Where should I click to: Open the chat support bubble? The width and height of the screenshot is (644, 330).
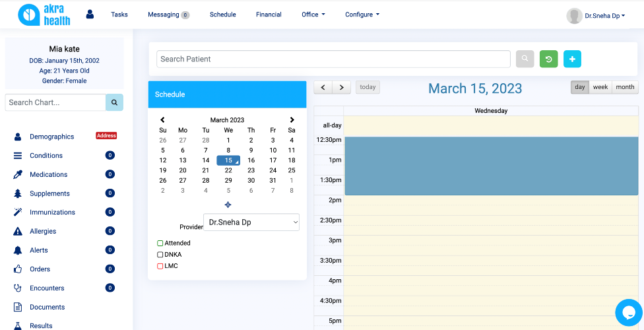click(x=629, y=313)
